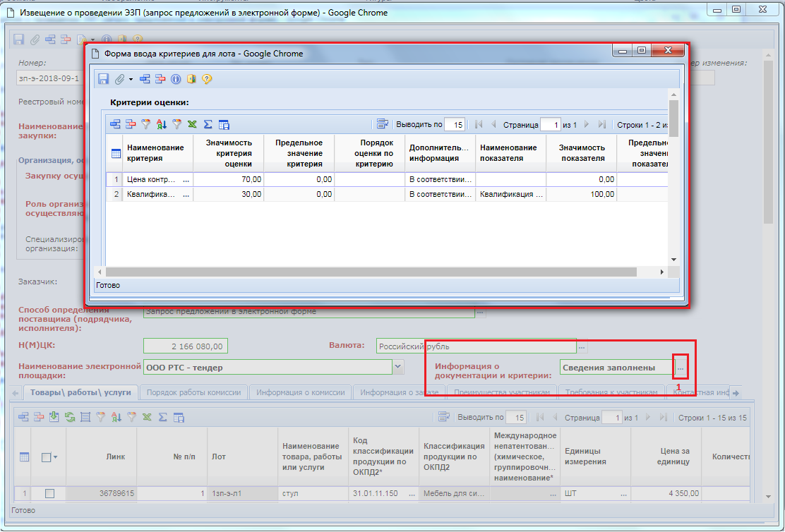Open ellipsis for unit 'ШТ' cell
The height and width of the screenshot is (532, 785).
point(624,493)
